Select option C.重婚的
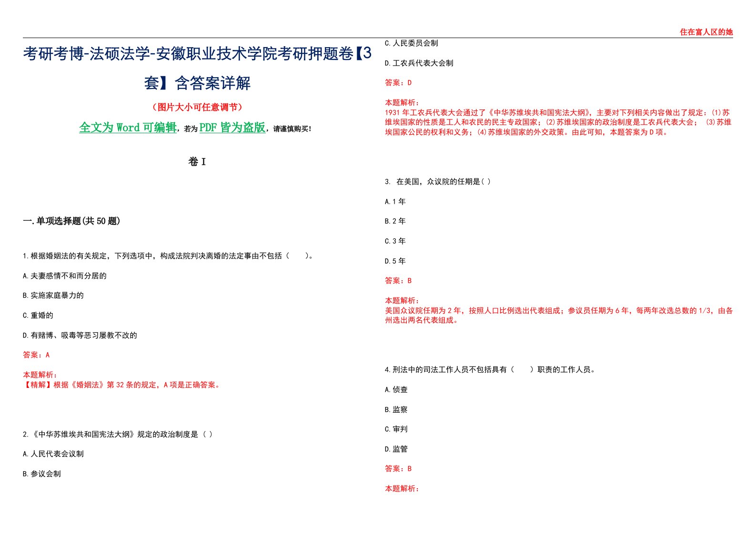Image resolution: width=756 pixels, height=534 pixels. point(38,316)
